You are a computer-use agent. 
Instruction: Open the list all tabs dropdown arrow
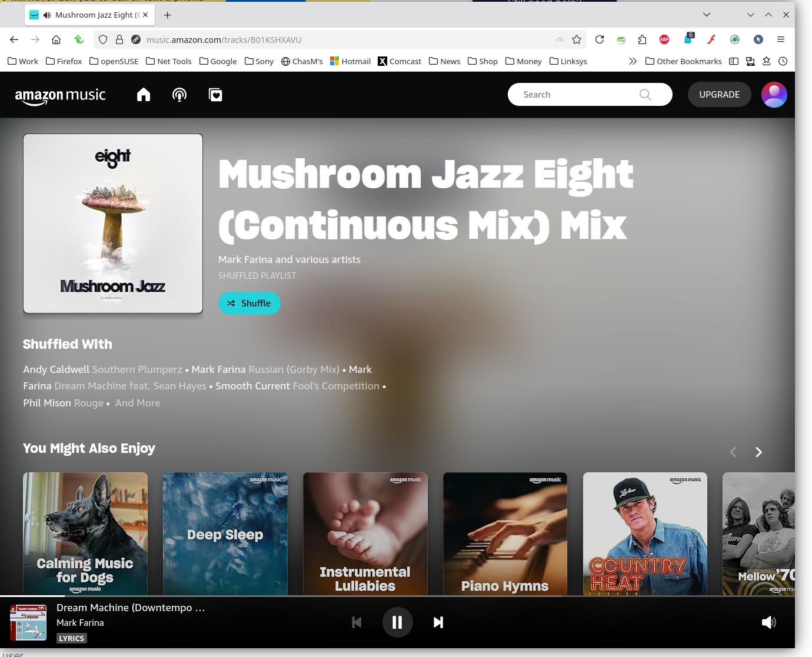pos(707,15)
